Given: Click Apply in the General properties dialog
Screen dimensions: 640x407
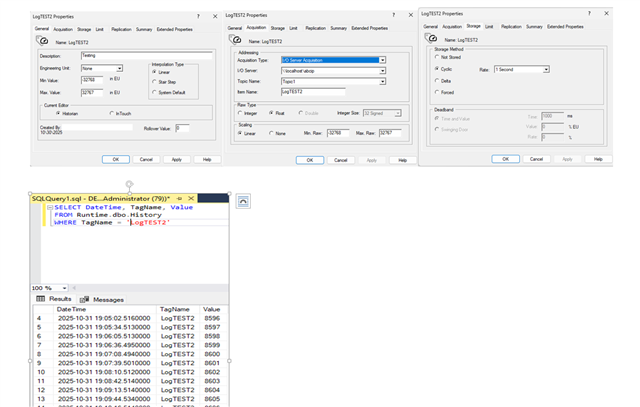Looking at the screenshot, I should (176, 159).
